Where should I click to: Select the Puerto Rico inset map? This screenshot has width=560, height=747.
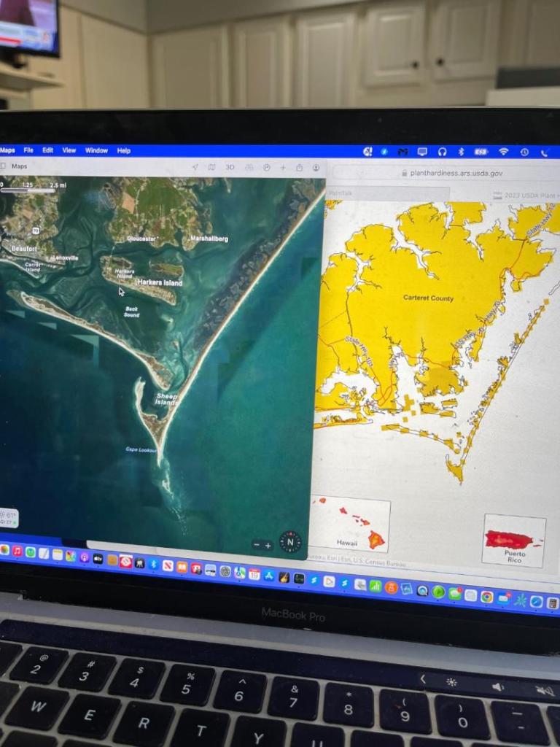tap(514, 541)
